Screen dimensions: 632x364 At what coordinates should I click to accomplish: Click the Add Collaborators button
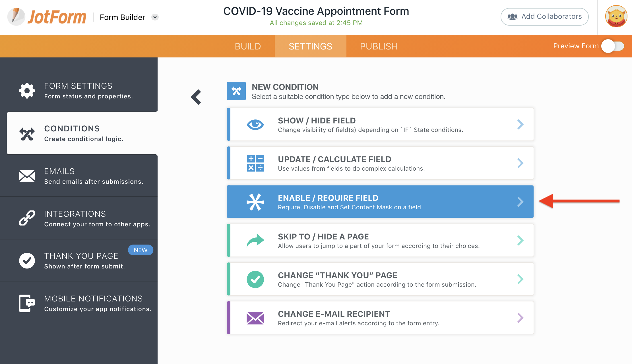coord(544,17)
